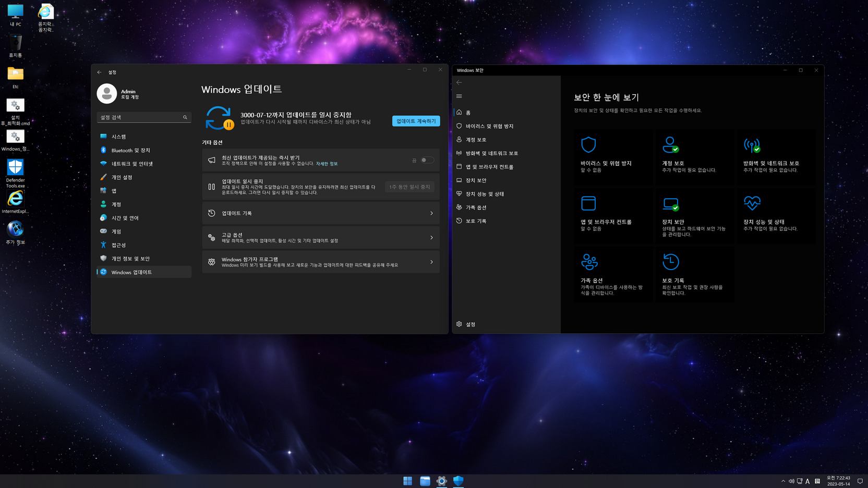Image resolution: width=868 pixels, height=488 pixels.
Task: Select 보호 기록 in Security navigation list
Action: (506, 221)
